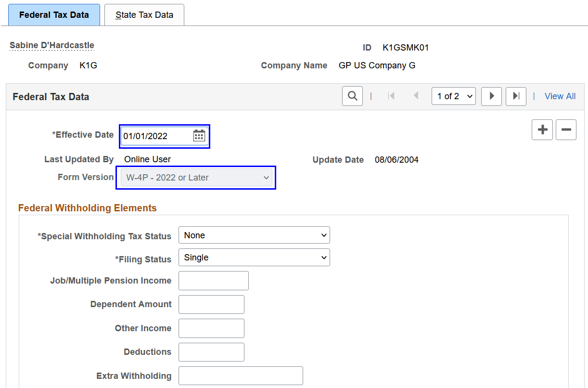Select the Federal Tax Data tab
The image size is (588, 388).
(x=54, y=14)
